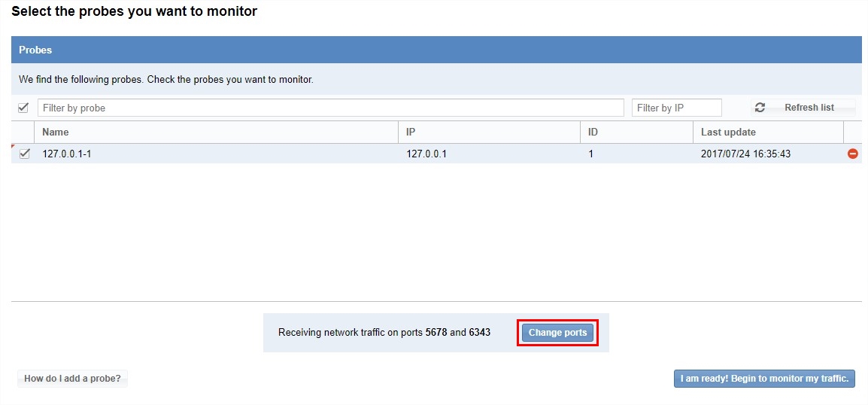This screenshot has width=868, height=405.
Task: Toggle the select all probes checkbox
Action: click(23, 108)
